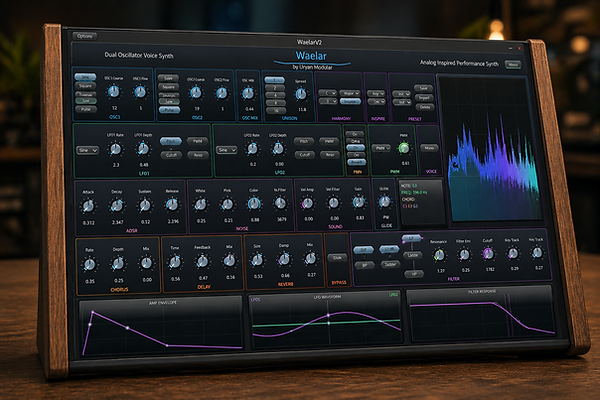The image size is (600, 400).
Task: Select the BP filter type
Action: (x=364, y=265)
